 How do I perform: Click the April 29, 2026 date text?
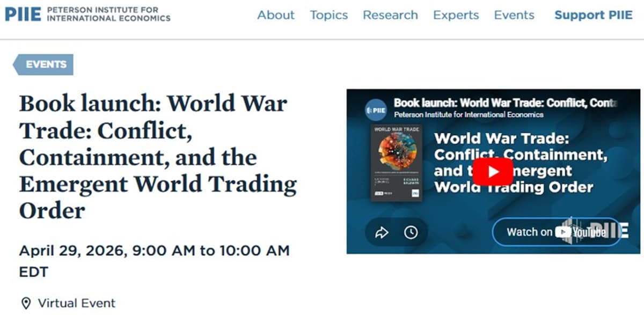tap(155, 261)
